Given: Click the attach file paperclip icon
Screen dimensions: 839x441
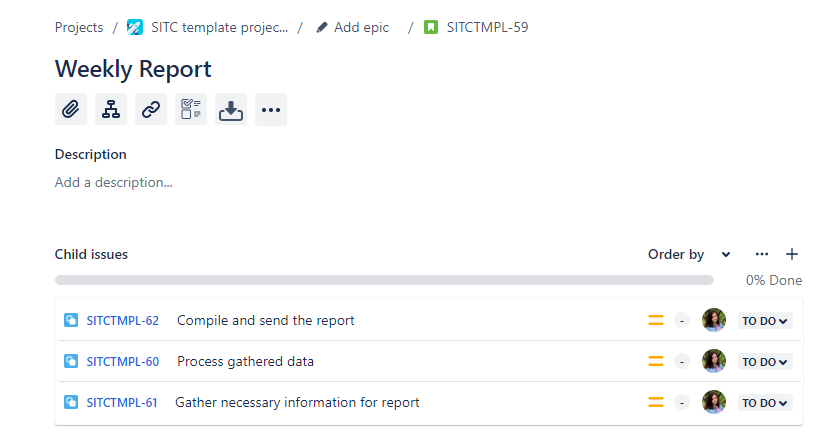Looking at the screenshot, I should coord(70,110).
